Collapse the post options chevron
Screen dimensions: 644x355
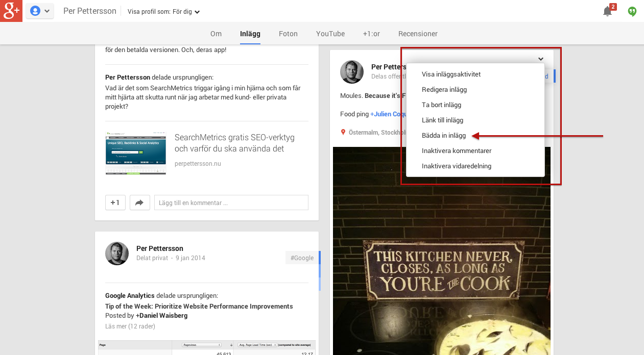541,59
